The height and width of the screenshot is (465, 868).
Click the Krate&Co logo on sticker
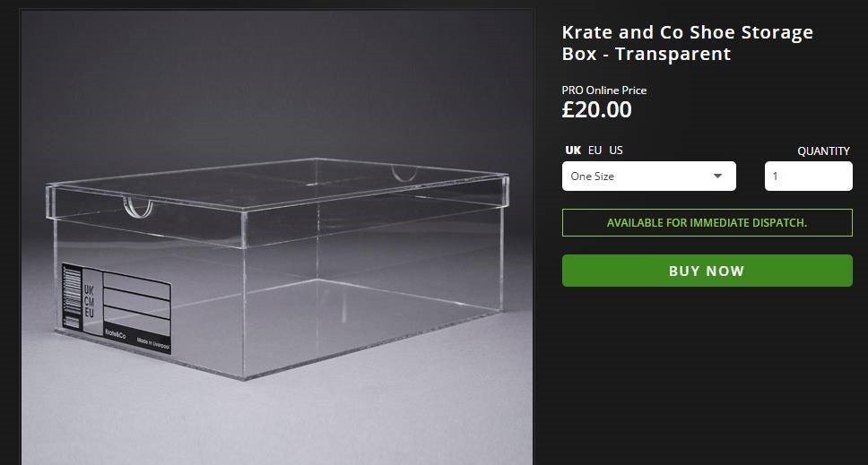(115, 336)
